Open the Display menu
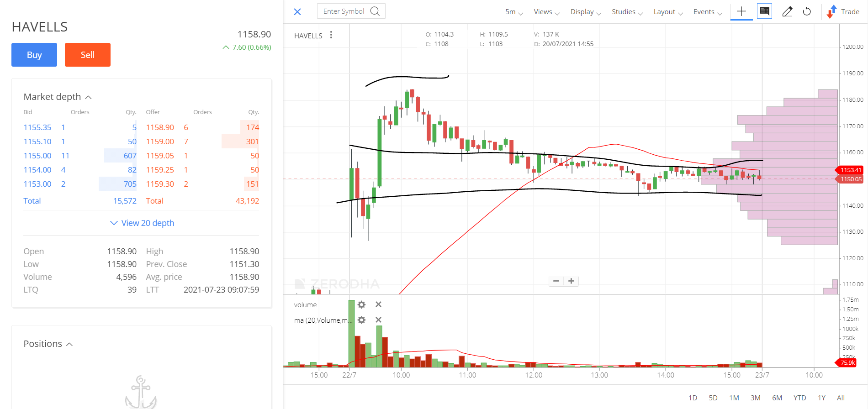The height and width of the screenshot is (409, 868). click(586, 12)
